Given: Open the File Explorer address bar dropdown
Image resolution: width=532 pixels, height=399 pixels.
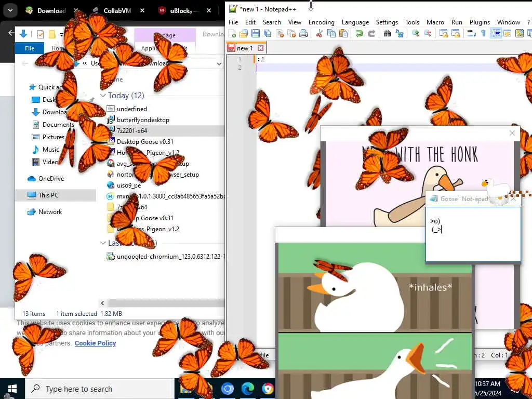Looking at the screenshot, I should click(x=219, y=63).
